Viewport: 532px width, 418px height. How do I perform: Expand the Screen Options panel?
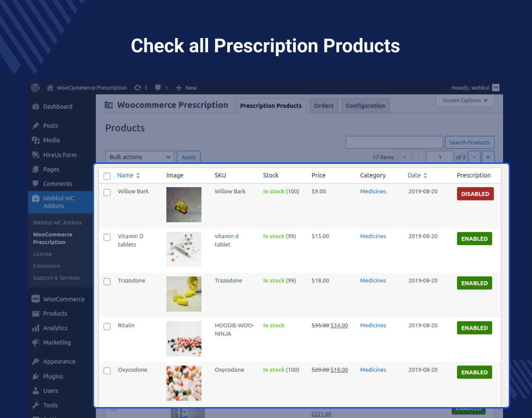(x=465, y=100)
